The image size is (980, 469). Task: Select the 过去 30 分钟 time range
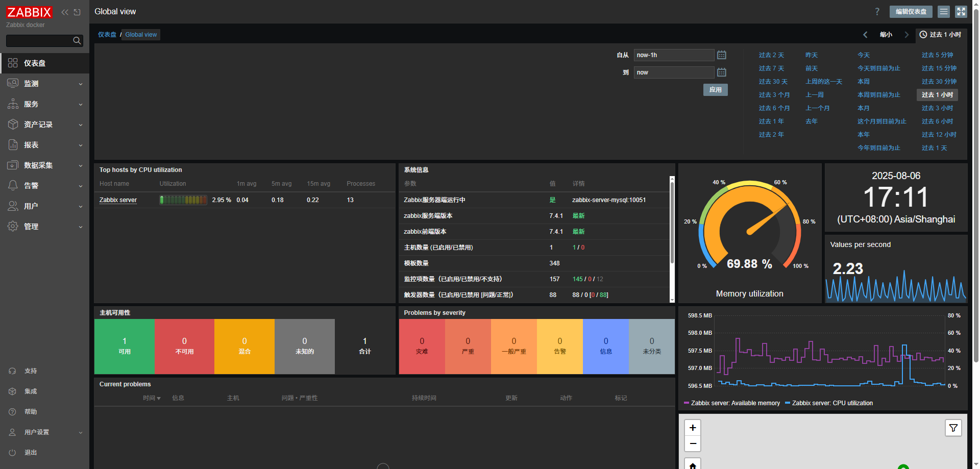coord(939,82)
